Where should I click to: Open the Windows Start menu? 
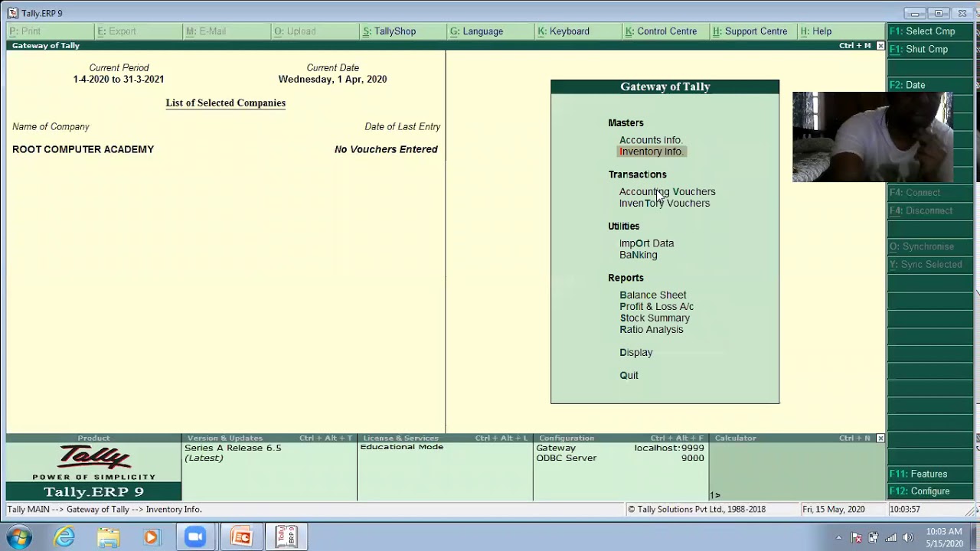point(18,537)
